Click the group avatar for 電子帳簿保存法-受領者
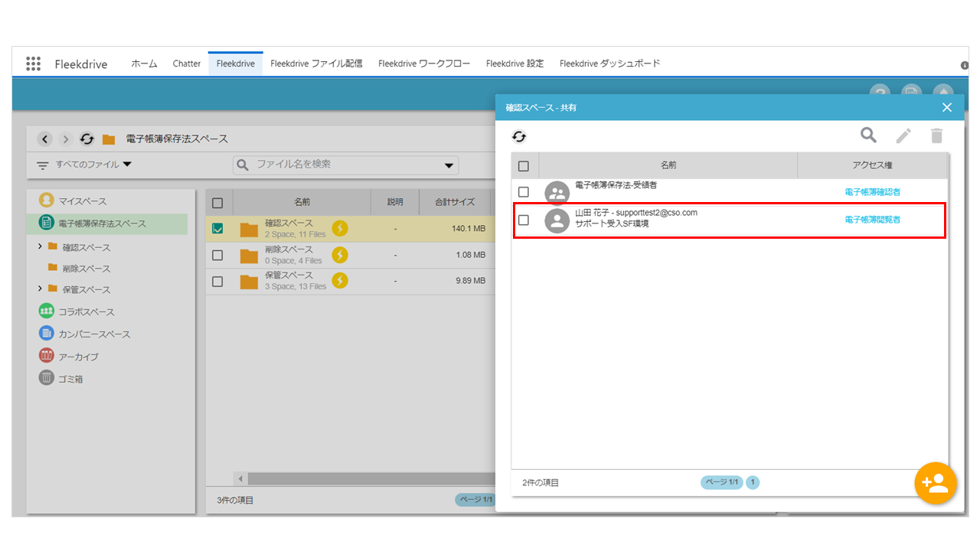This screenshot has width=980, height=551. (557, 194)
